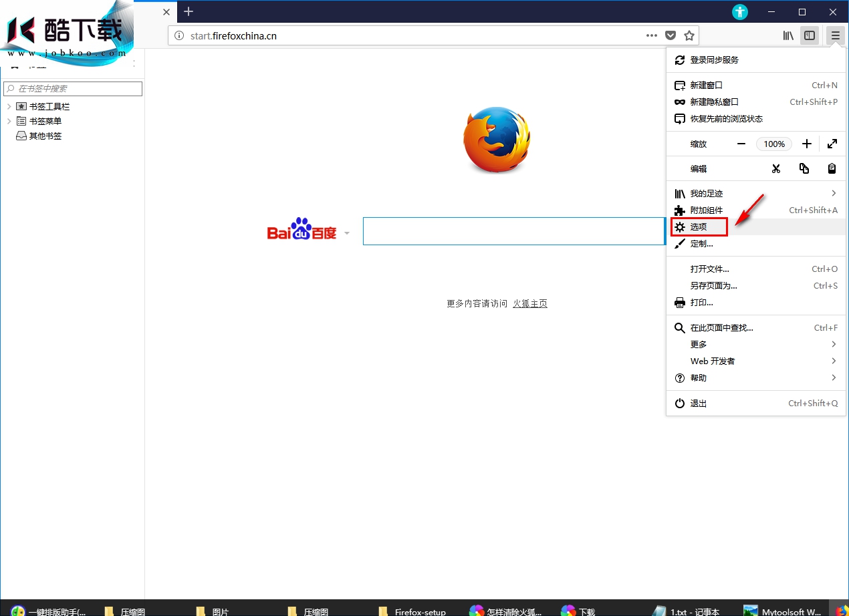Open the page actions three-dot menu

pos(652,35)
